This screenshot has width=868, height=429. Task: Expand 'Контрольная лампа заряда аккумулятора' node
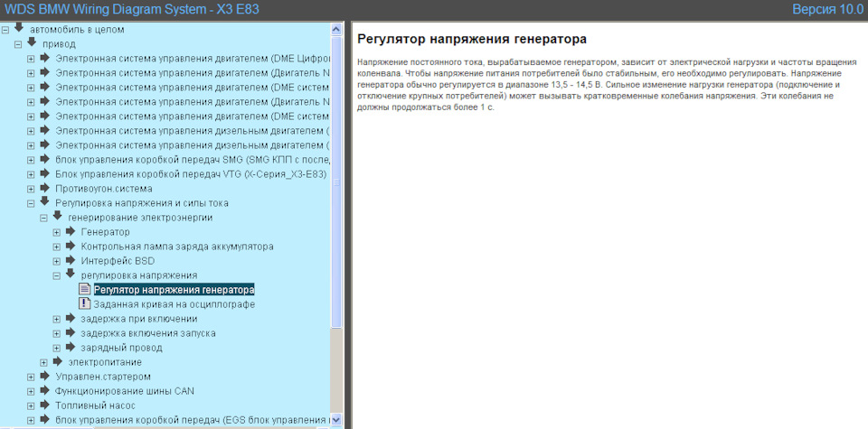[56, 247]
